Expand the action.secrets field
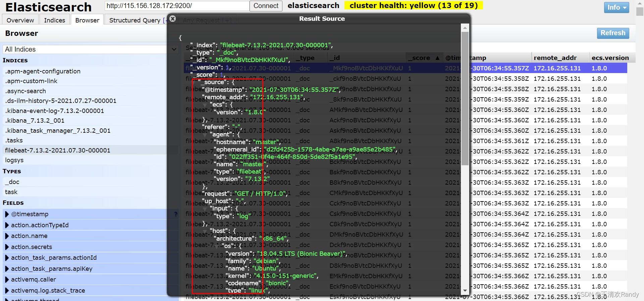Screen dimensions: 644x301 [x=7, y=247]
